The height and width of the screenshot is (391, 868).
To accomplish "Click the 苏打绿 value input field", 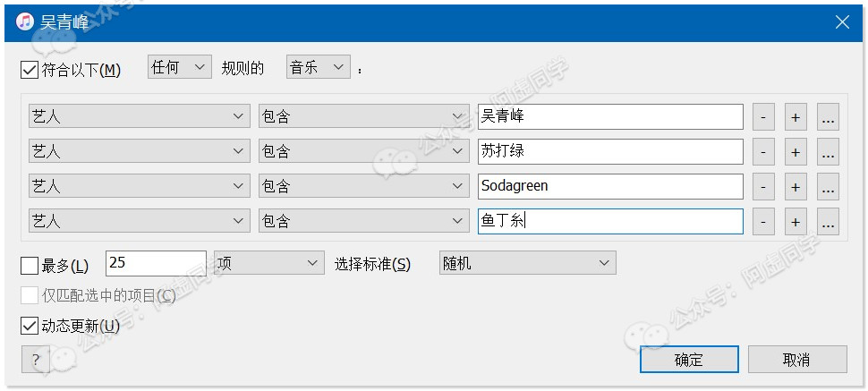I will click(x=610, y=152).
